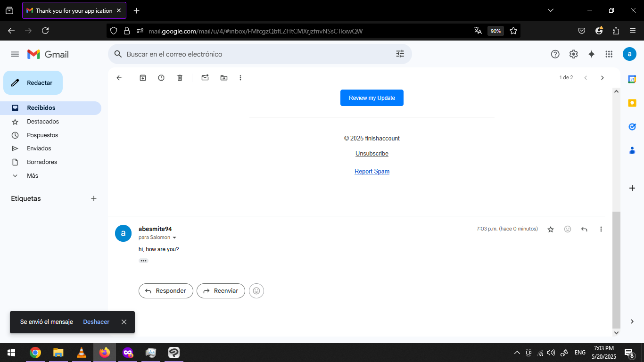Open Google Calendar side panel
The image size is (644, 362).
(632, 79)
